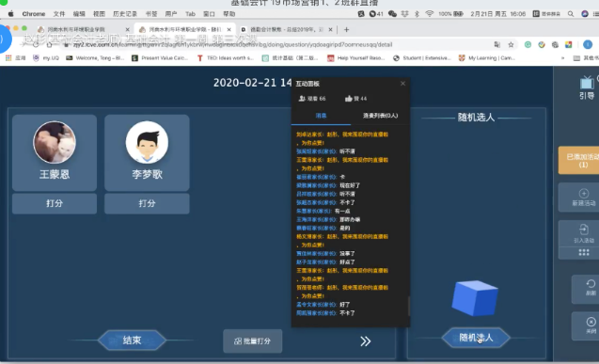Viewport: 599px width, 364px height.
Task: Open the 引导 guide TV icon
Action: 587,83
